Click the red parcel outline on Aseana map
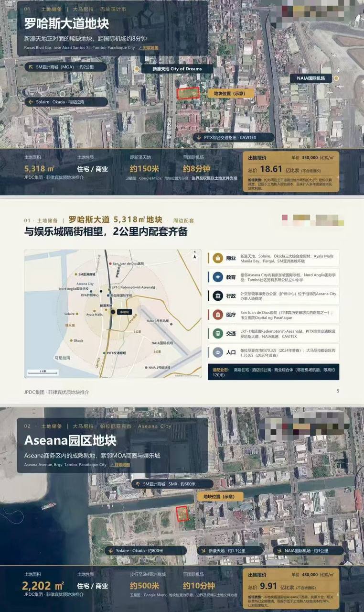The height and width of the screenshot is (612, 364). [182, 514]
